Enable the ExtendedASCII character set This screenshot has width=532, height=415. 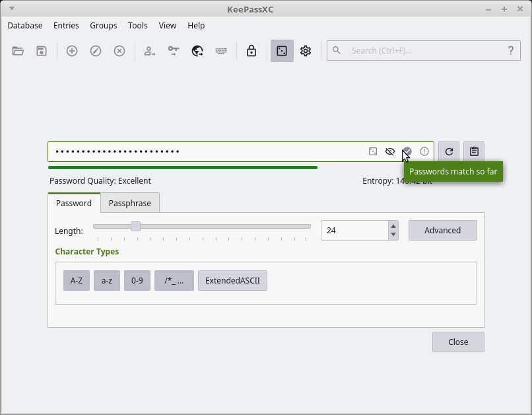click(x=232, y=280)
